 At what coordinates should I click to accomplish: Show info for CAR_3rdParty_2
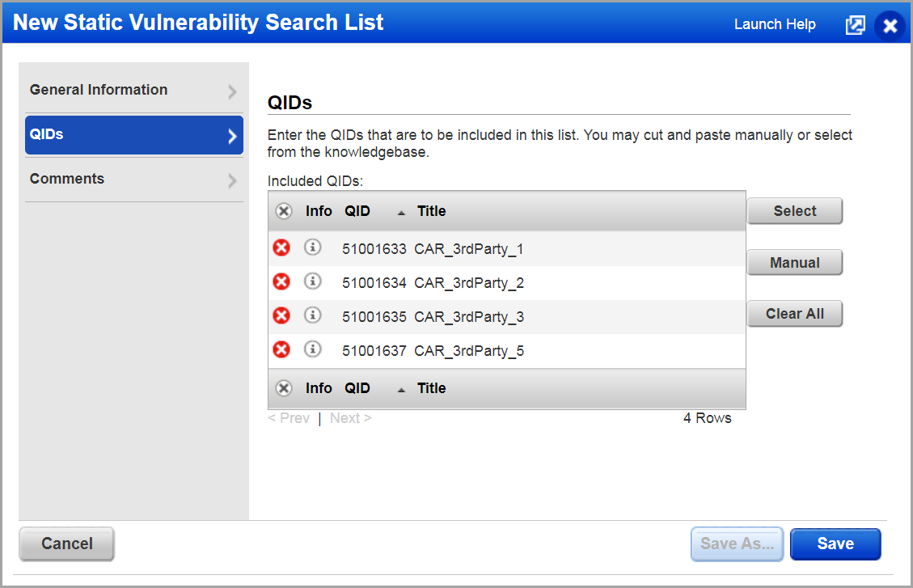click(x=313, y=281)
